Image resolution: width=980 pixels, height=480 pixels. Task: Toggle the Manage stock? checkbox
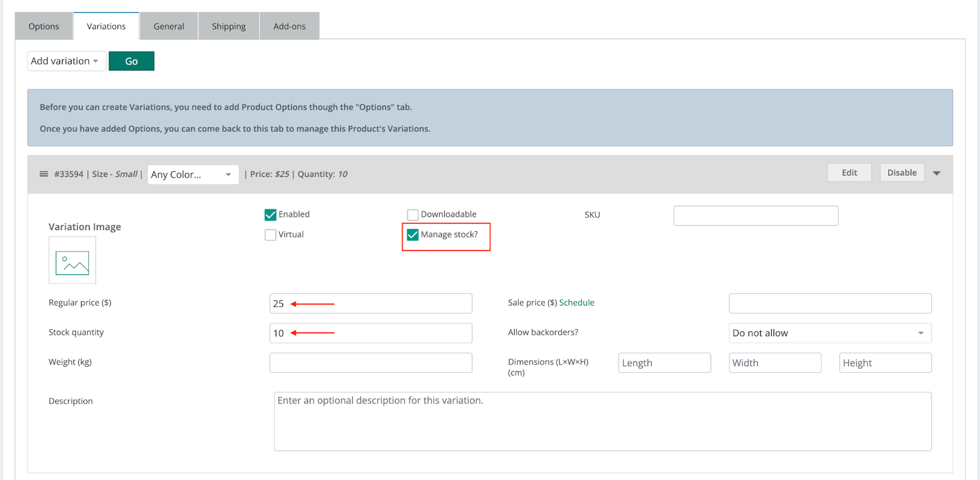413,235
